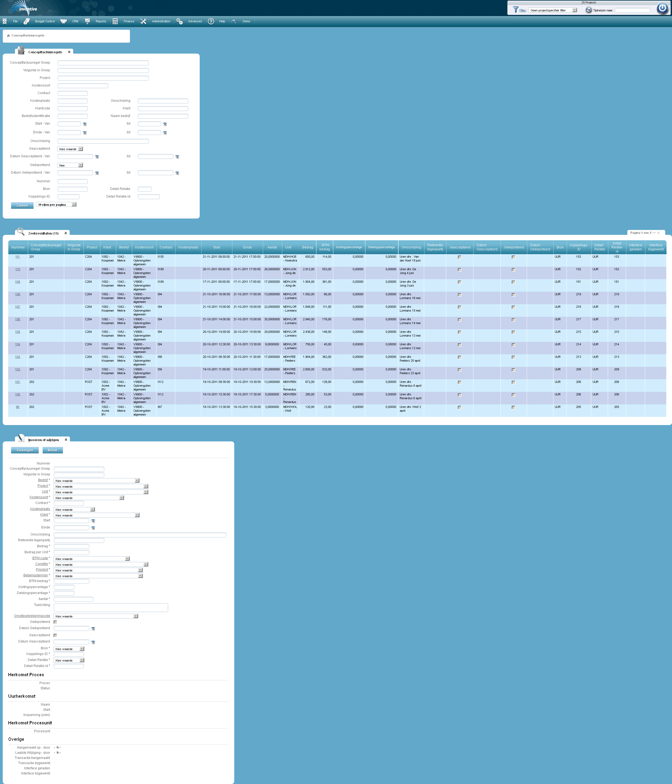Screen dimensions: 672x784
Task: Open the calendar for Datum Geaccepteerd tot
Action: (177, 157)
